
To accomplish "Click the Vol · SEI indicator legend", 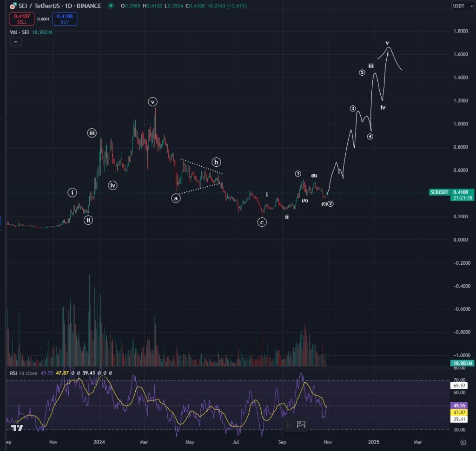I will click(19, 32).
